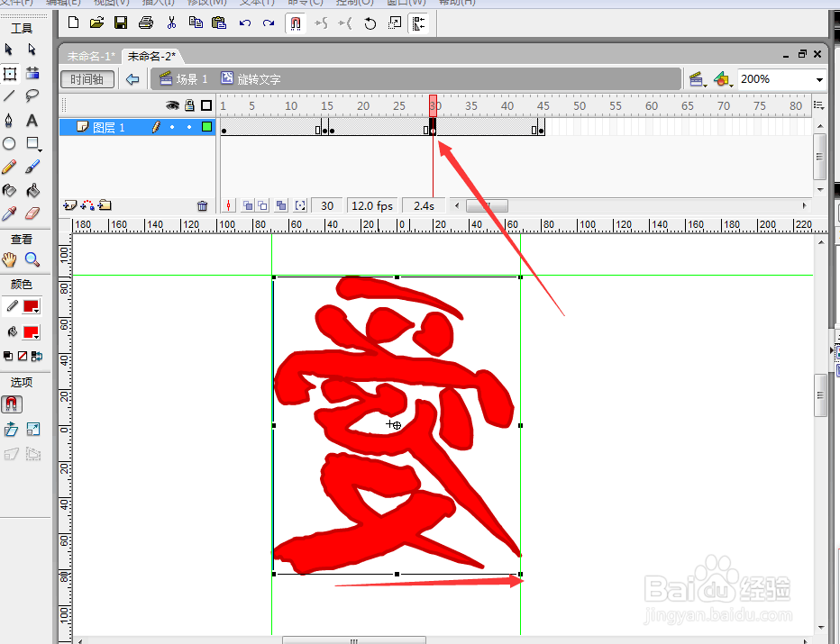Viewport: 840px width, 644px height.
Task: Click the 时间轴 button
Action: (87, 79)
